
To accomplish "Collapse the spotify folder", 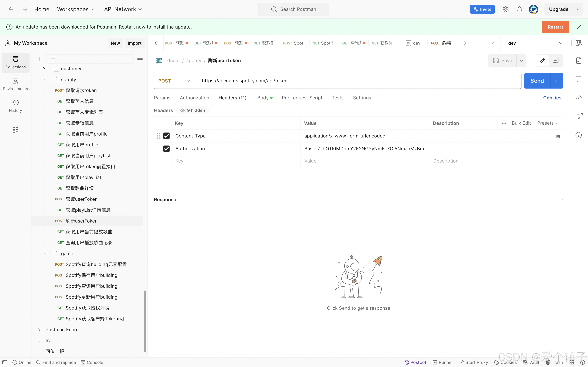I will (x=44, y=80).
